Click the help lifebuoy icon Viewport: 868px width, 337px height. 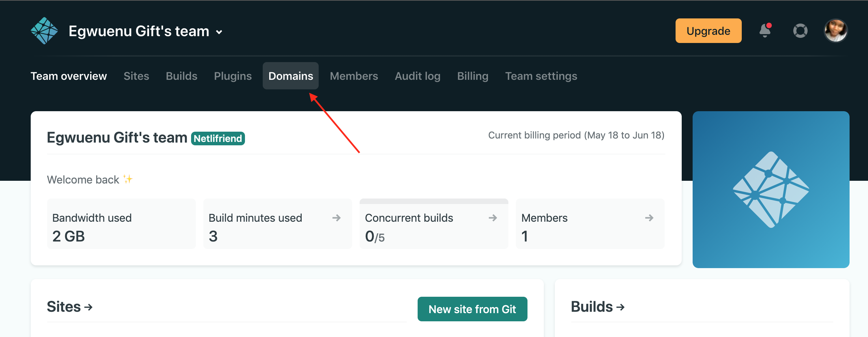800,30
